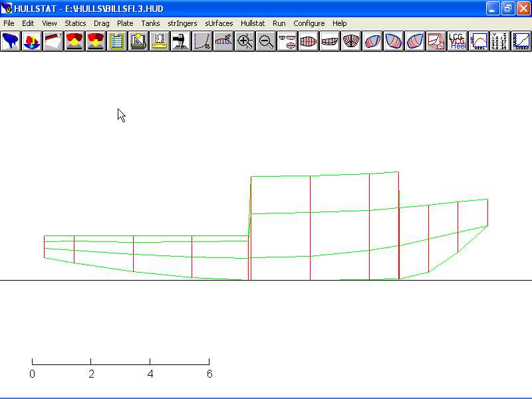Image resolution: width=532 pixels, height=399 pixels.
Task: Show the four-view hull layout icon
Action: point(287,41)
